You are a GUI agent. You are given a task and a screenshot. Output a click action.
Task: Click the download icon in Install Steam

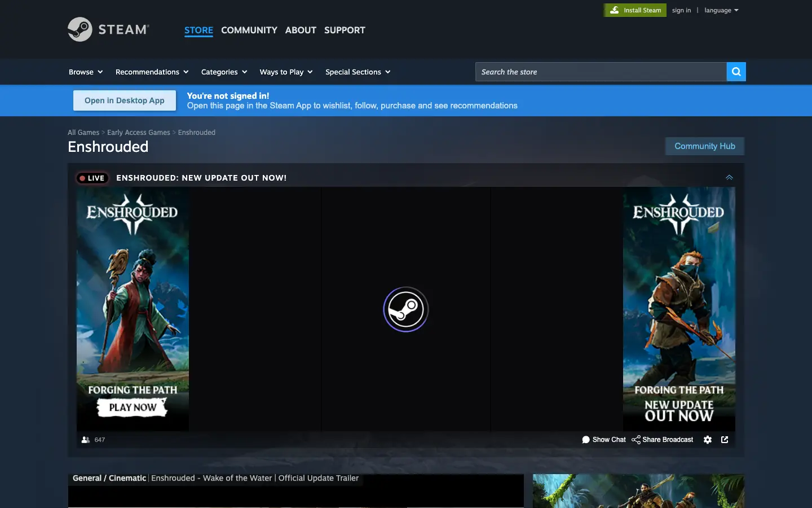(615, 10)
